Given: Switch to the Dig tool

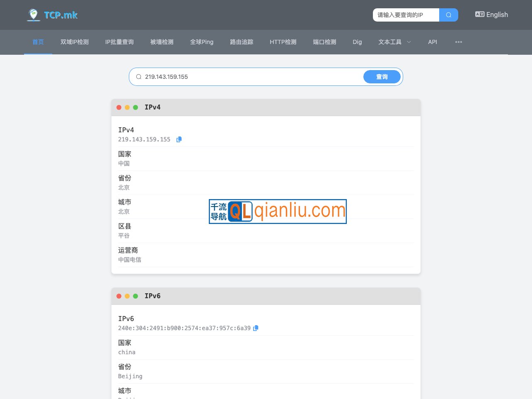Looking at the screenshot, I should pos(357,42).
